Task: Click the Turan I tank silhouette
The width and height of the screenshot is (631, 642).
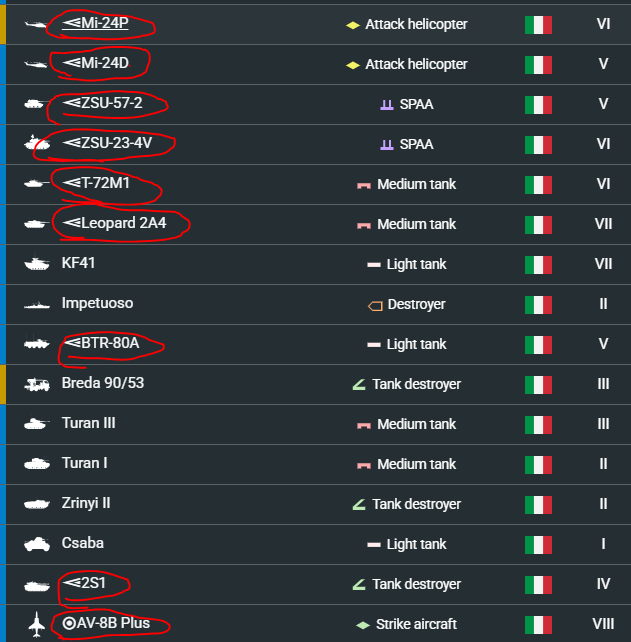Action: (36, 464)
